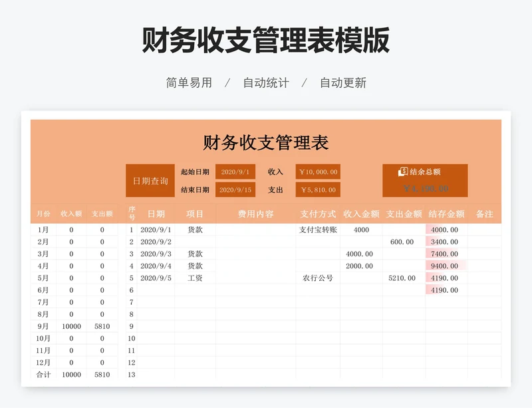
Task: Select the 合计 row label
Action: pos(43,374)
